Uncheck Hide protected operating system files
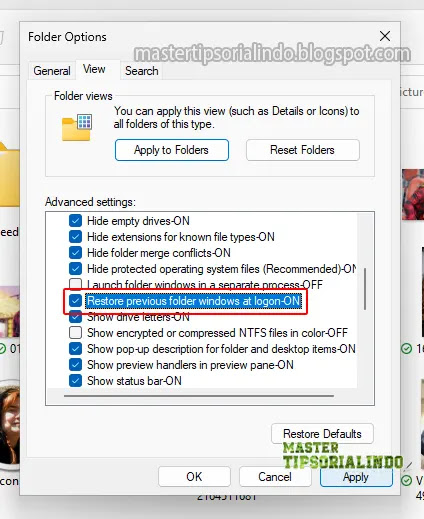Viewport: 424px width, 519px height. [75, 269]
